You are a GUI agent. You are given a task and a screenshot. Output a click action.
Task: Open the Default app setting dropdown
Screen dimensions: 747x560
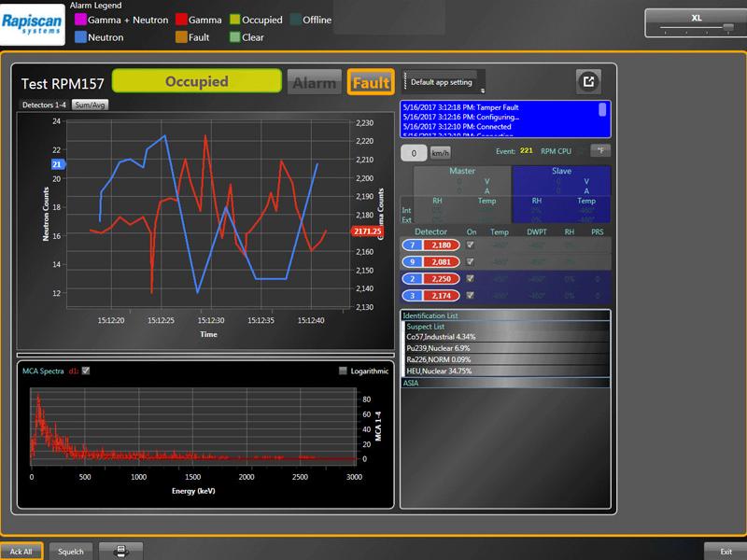(444, 82)
